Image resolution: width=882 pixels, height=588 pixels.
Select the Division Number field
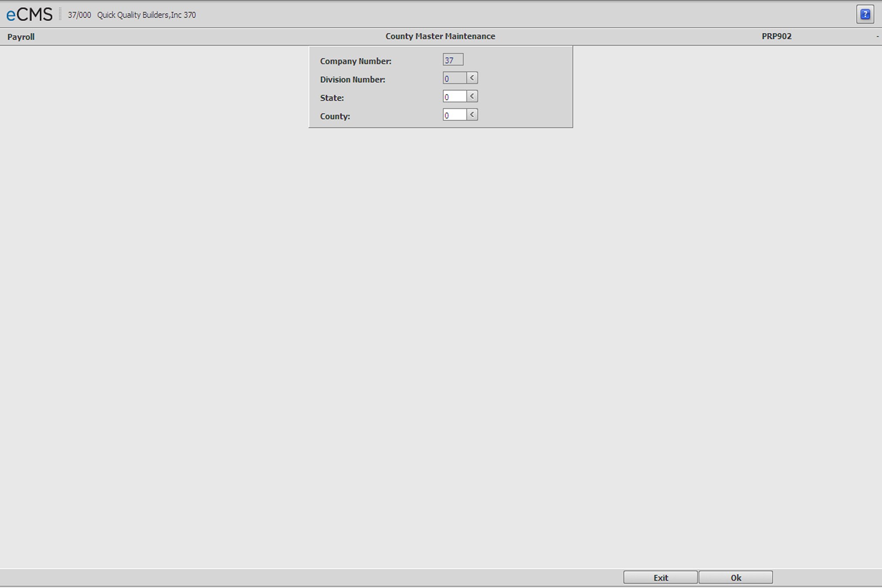(454, 78)
